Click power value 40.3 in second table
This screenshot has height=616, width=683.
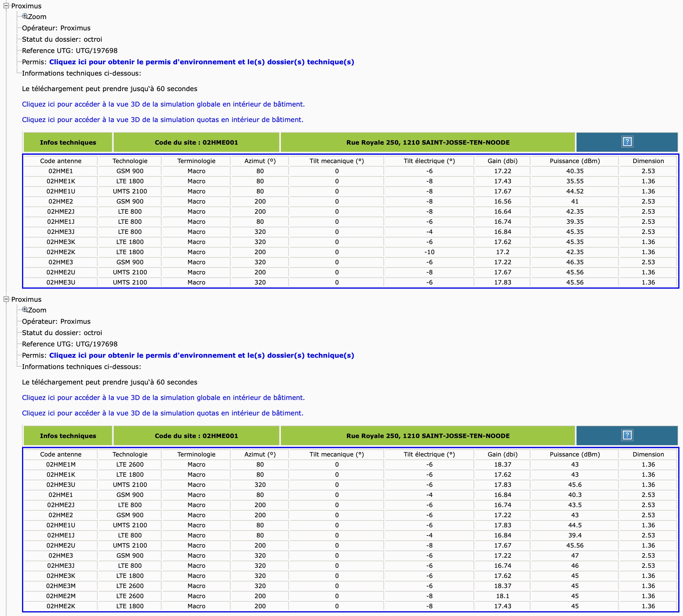574,495
